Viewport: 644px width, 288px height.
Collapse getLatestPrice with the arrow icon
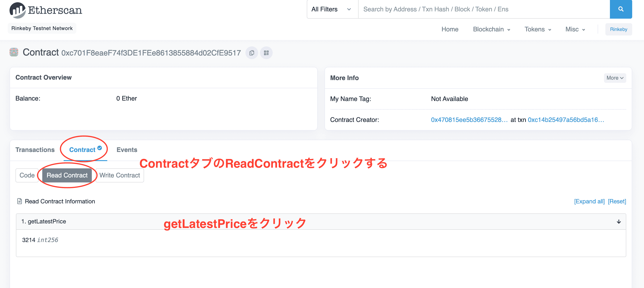pyautogui.click(x=619, y=221)
